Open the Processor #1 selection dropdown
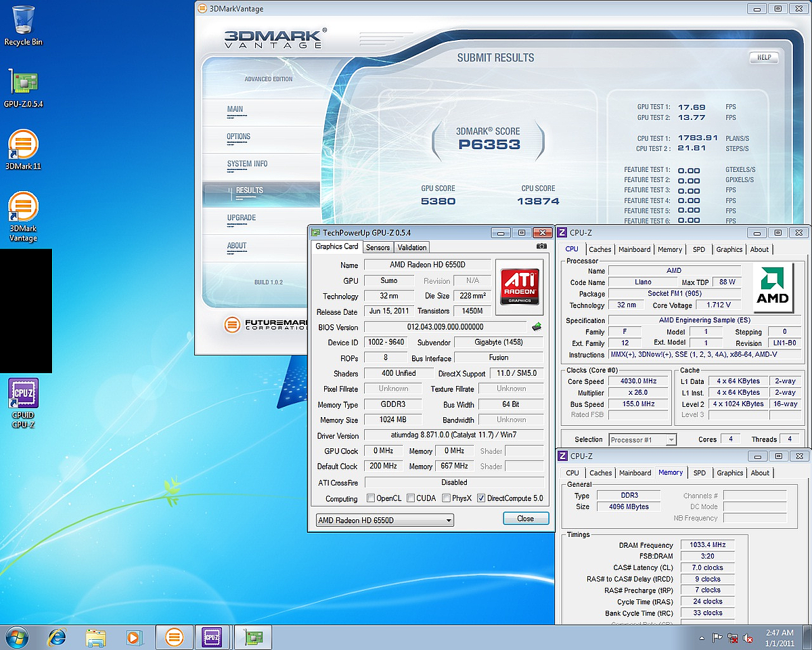The height and width of the screenshot is (650, 812). pos(642,439)
